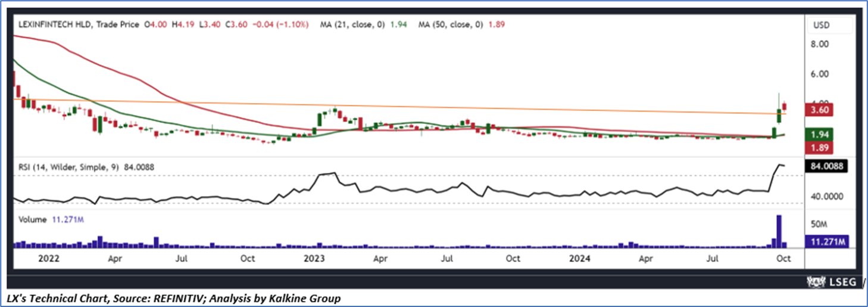Click the LEXINFINTECH HLD, Trade Price label

(x=79, y=24)
